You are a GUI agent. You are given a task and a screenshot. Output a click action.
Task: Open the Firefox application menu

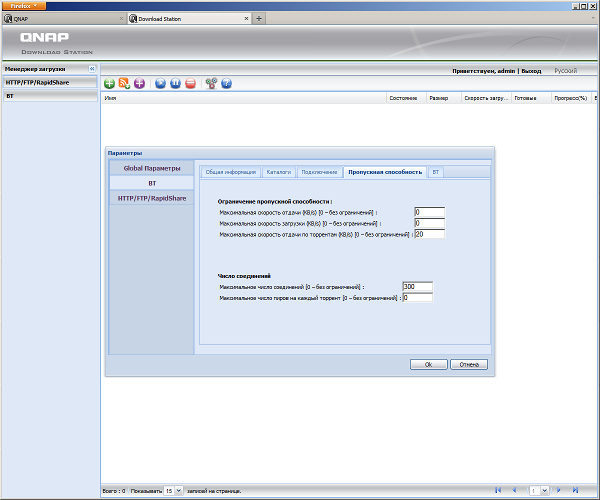tap(24, 6)
